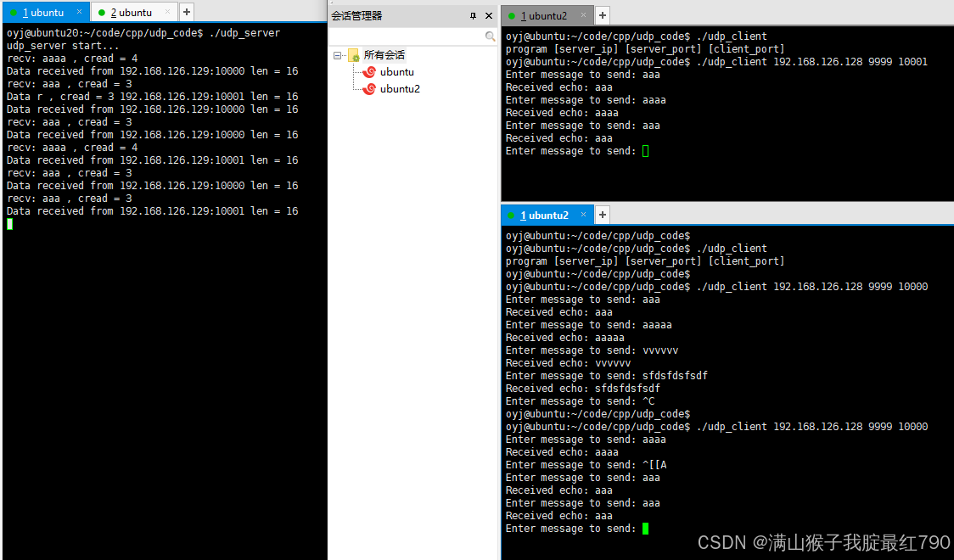Screen dimensions: 954x560
Task: Close the '1 ubuntu' tab
Action: point(79,12)
